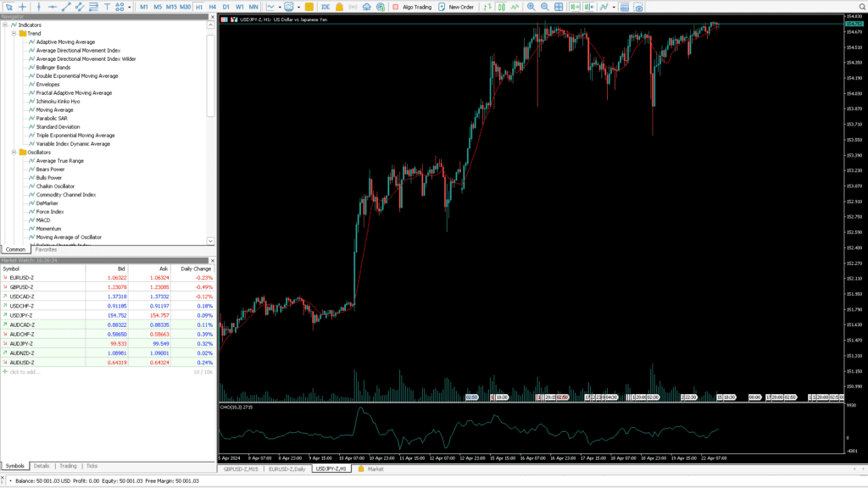The image size is (868, 488).
Task: Select the Ichimoku Kinko Hyo indicator
Action: [58, 102]
